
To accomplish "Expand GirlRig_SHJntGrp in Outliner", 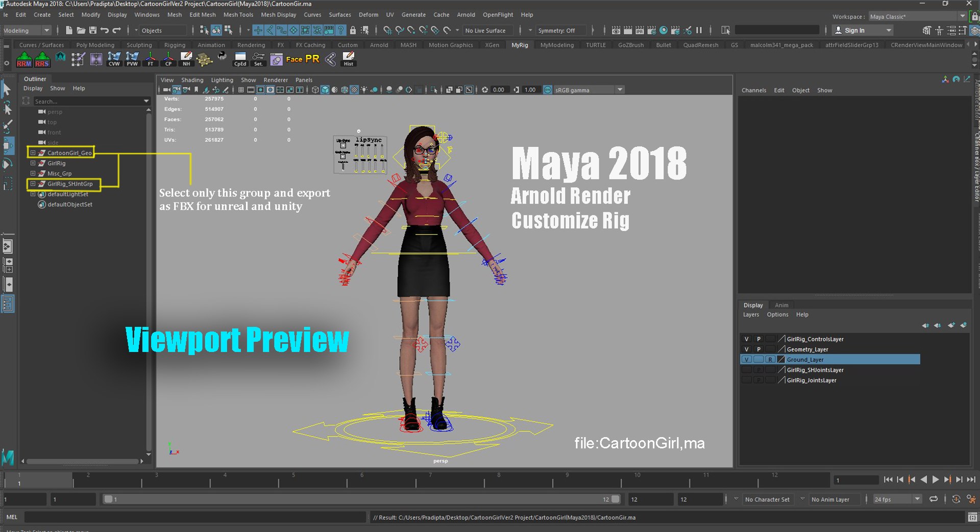I will point(33,184).
